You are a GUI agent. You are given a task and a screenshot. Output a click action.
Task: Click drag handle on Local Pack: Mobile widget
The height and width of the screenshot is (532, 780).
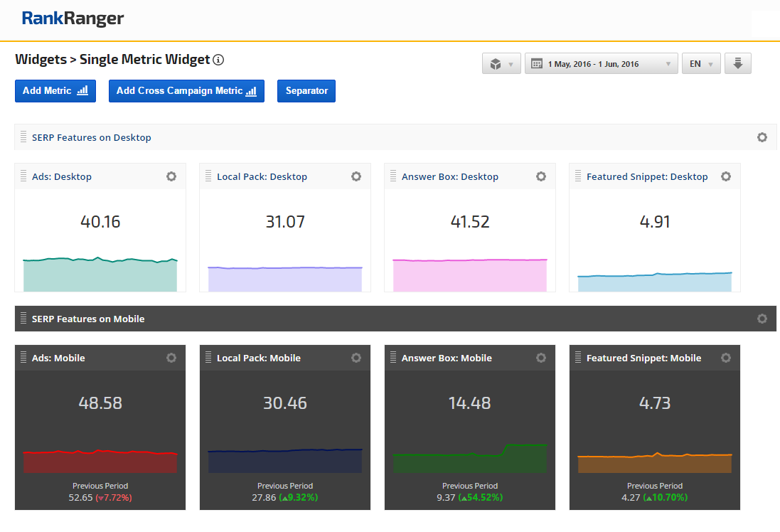point(208,358)
